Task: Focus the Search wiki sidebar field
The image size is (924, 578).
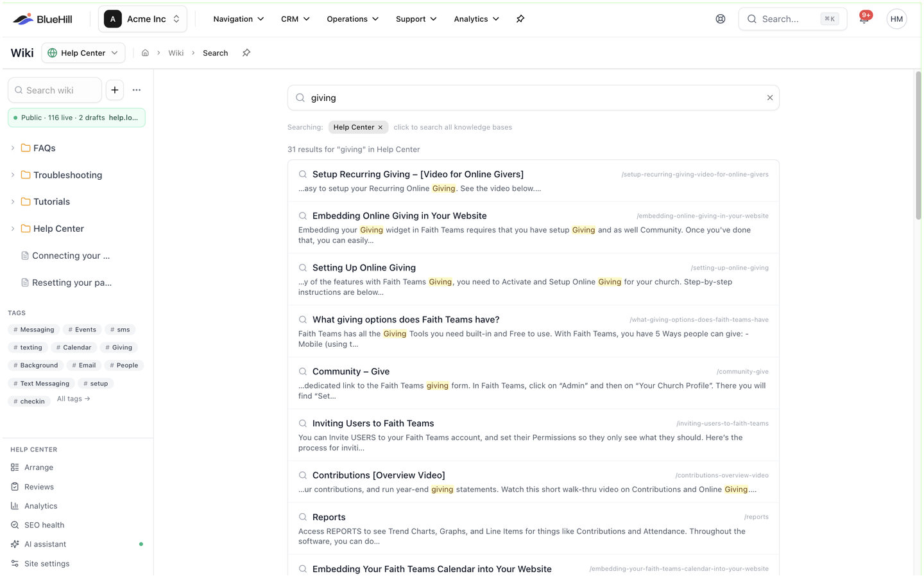Action: tap(55, 90)
